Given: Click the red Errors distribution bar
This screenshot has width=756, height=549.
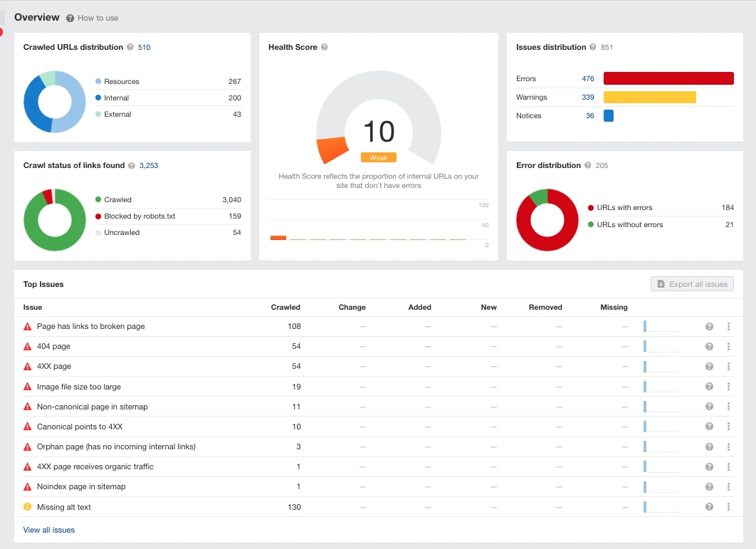Looking at the screenshot, I should tap(668, 78).
